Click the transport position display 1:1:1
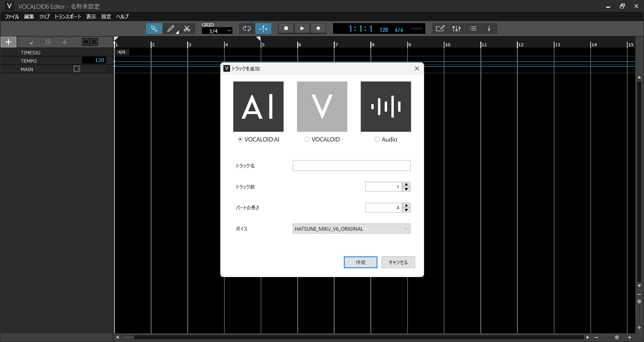 point(361,29)
